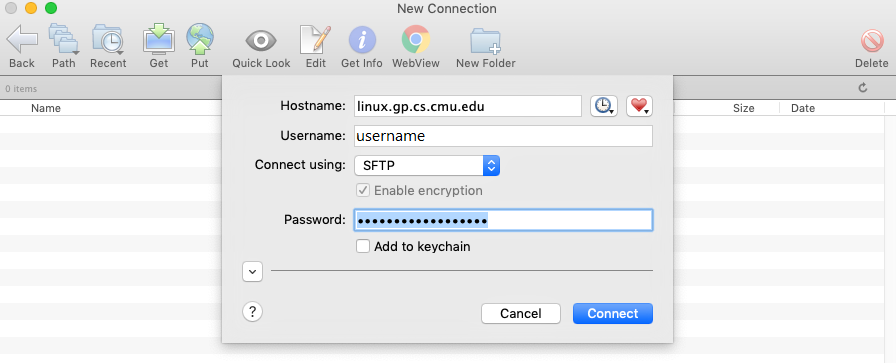This screenshot has width=896, height=363.
Task: Click the New Folder toolbar icon
Action: coord(486,41)
